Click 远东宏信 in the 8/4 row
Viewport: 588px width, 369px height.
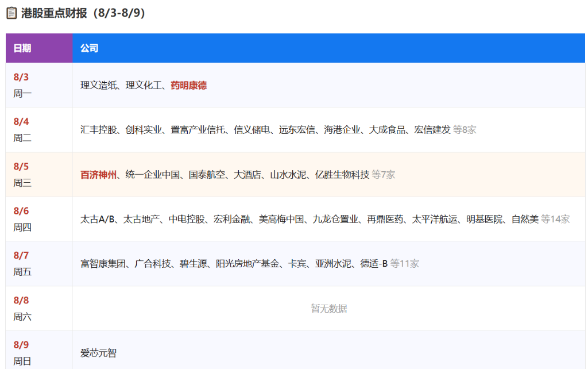[x=297, y=130]
